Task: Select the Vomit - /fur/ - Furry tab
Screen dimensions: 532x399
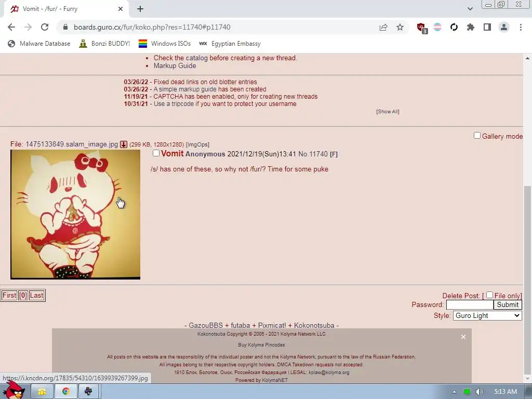Action: coord(66,9)
